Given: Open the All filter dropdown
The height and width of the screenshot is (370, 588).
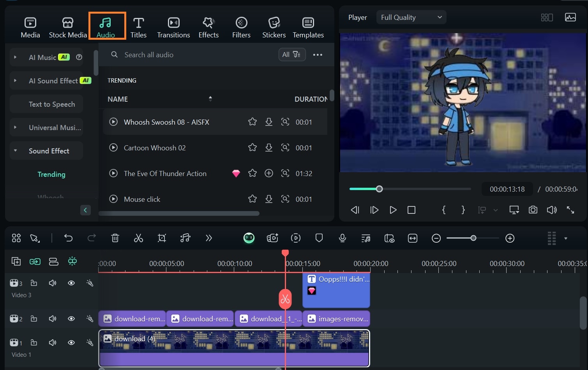Looking at the screenshot, I should [x=292, y=55].
